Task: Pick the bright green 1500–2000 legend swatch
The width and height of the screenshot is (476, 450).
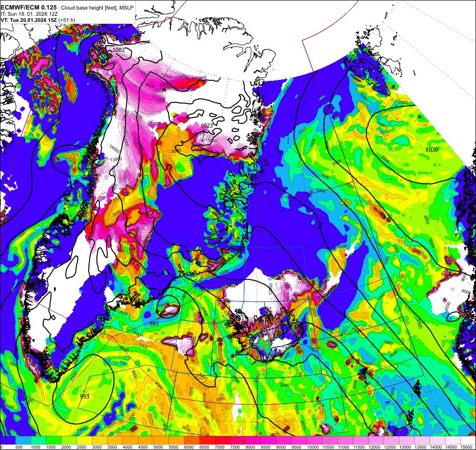Action: click(54, 440)
